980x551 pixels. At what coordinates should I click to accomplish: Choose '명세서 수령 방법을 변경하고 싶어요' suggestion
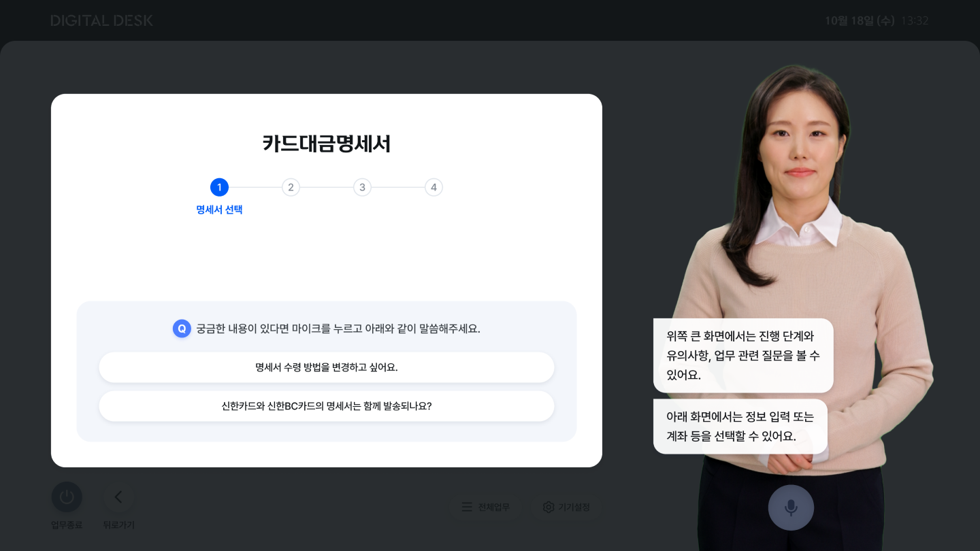327,367
